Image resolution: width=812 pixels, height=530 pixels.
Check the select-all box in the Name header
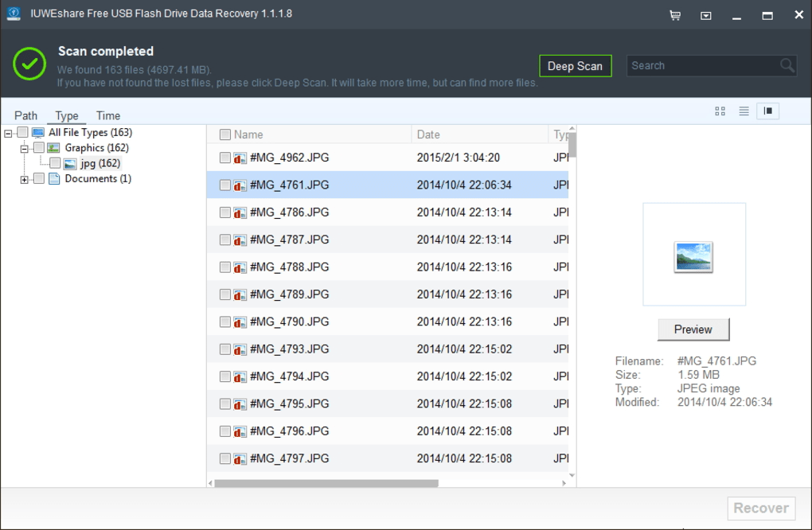tap(224, 134)
